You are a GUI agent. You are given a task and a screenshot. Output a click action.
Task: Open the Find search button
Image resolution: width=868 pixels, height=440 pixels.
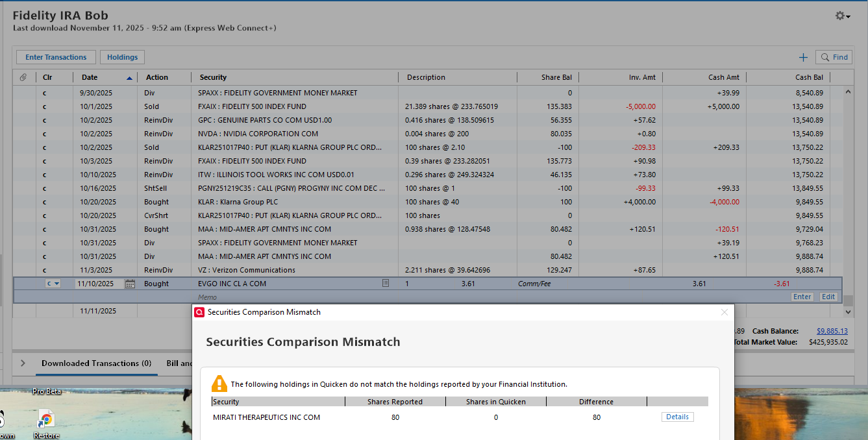click(x=834, y=57)
